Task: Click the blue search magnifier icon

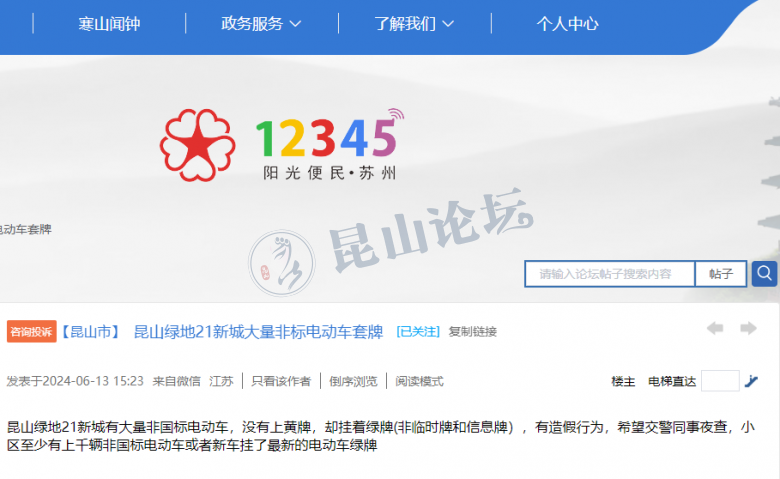Action: 764,274
